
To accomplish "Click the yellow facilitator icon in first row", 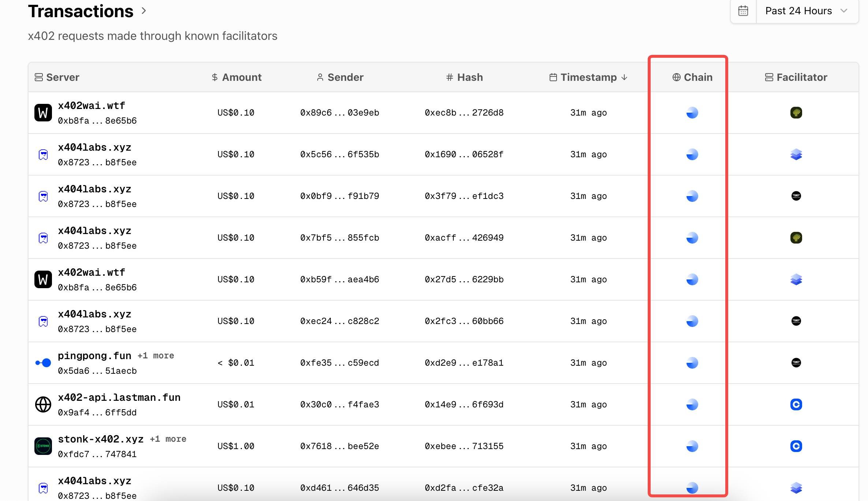I will [796, 113].
